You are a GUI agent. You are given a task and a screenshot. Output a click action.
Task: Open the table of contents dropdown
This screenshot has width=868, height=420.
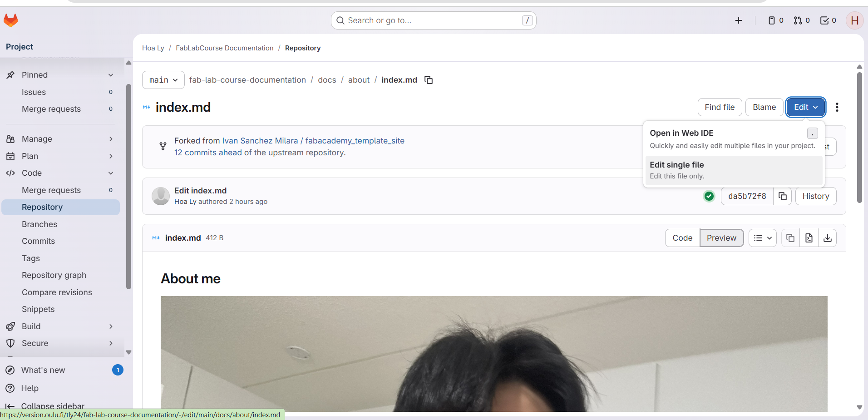click(x=762, y=238)
